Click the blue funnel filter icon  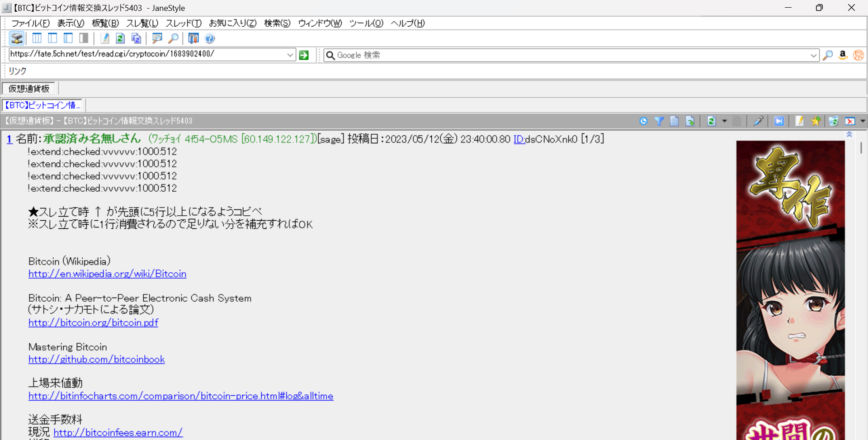(659, 121)
